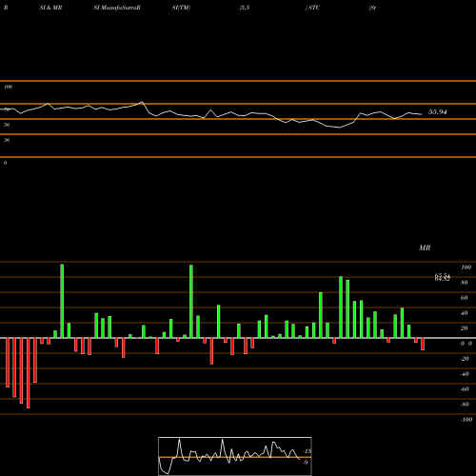Click the 'MR' panel label
The width and height of the screenshot is (476, 476).
pyautogui.click(x=425, y=248)
